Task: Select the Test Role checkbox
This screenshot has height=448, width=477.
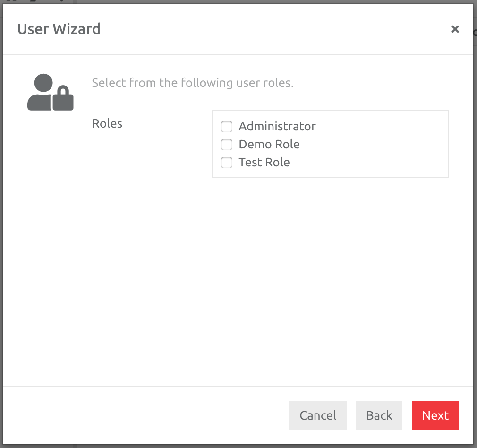Action: pyautogui.click(x=226, y=162)
